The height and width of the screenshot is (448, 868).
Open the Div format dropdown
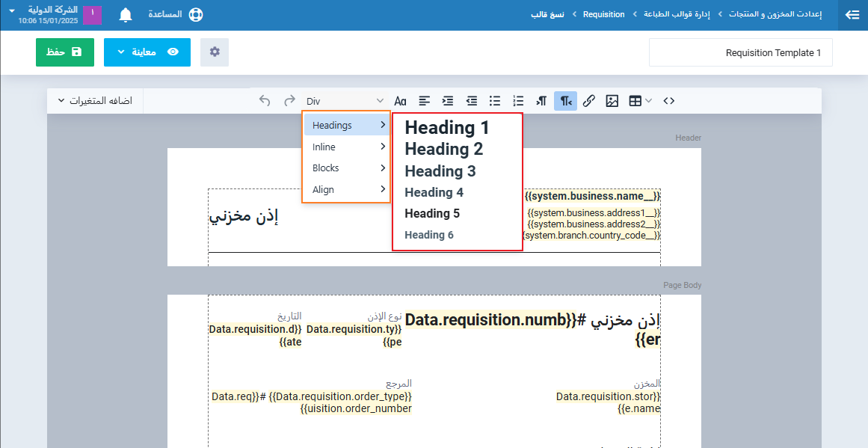pyautogui.click(x=345, y=101)
